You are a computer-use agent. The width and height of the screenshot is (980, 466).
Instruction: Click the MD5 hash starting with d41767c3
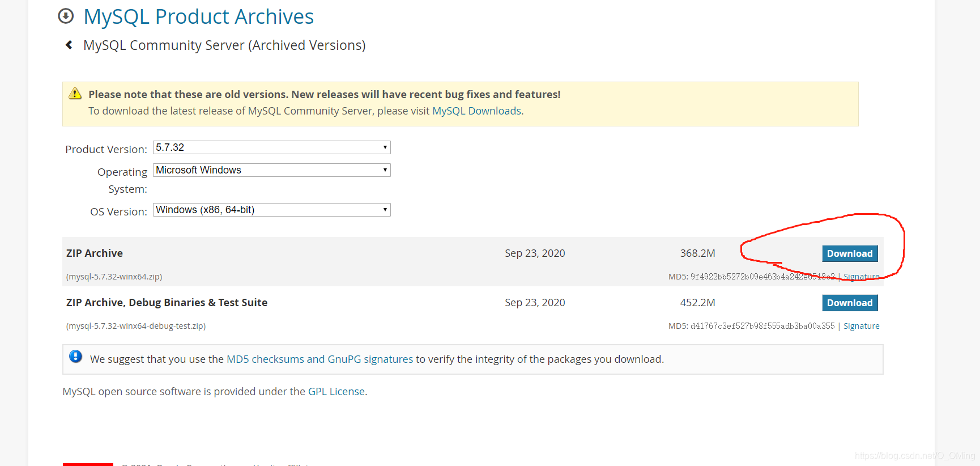pos(762,326)
